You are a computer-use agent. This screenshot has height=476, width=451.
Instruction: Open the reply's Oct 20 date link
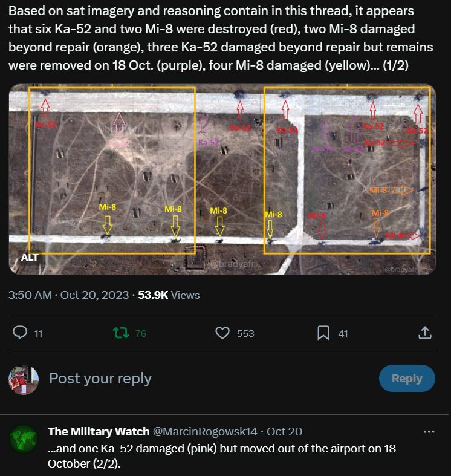284,431
